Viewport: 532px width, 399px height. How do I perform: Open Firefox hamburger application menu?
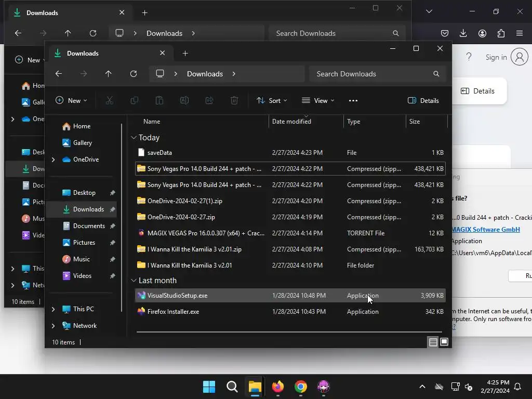tap(520, 33)
